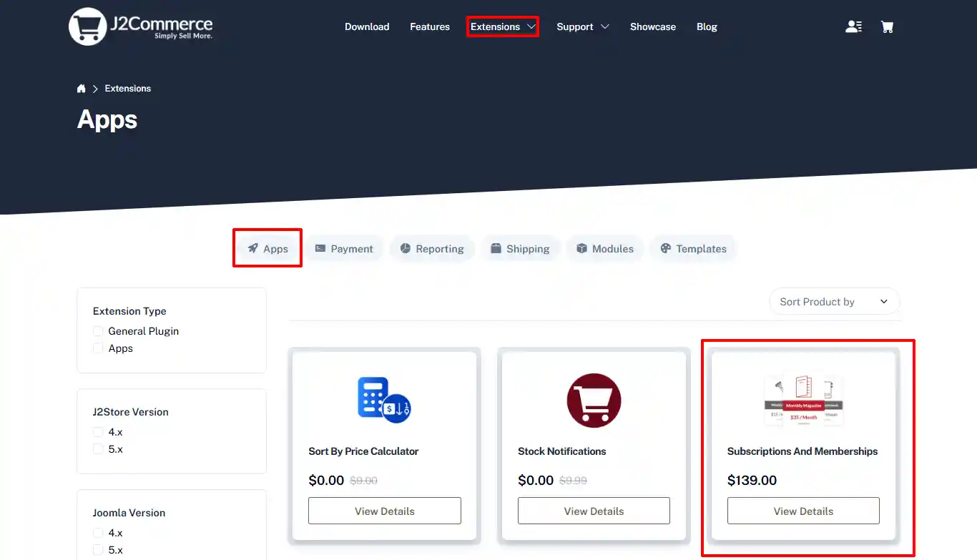Click the Extensions breadcrumb link
Image resolution: width=977 pixels, height=560 pixels.
(x=128, y=89)
